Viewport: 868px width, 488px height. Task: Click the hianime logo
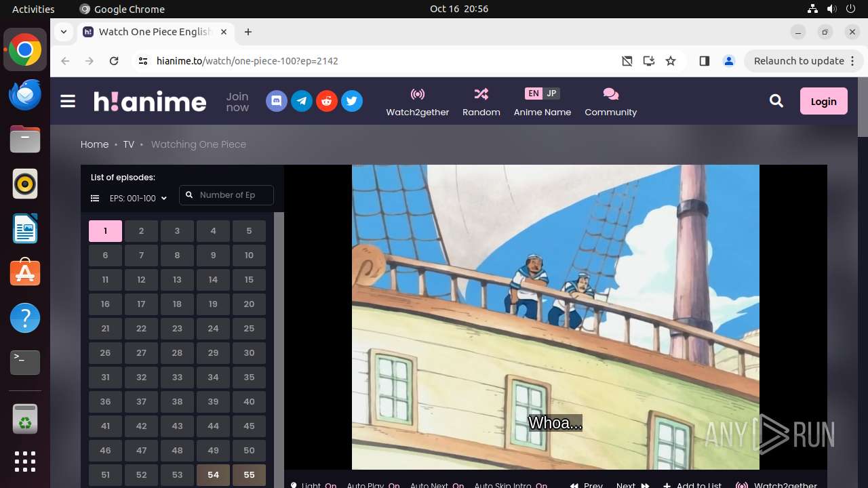150,101
